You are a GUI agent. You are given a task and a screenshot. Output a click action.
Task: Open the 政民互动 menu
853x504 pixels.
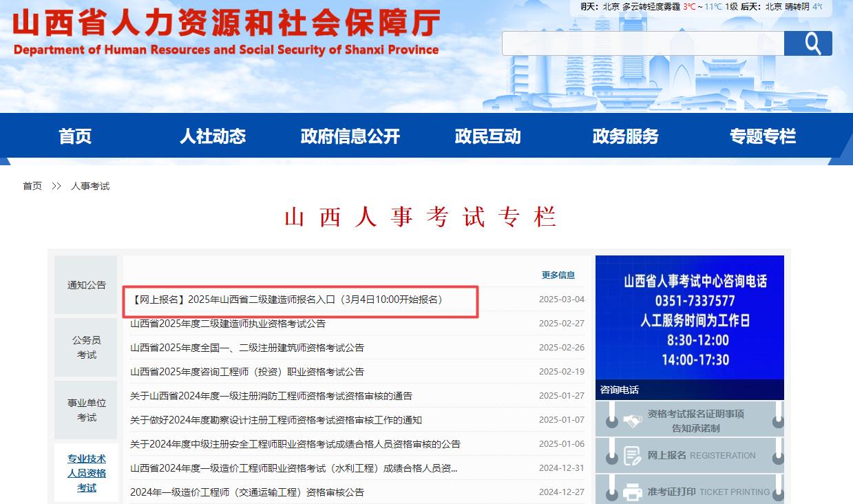(x=487, y=136)
